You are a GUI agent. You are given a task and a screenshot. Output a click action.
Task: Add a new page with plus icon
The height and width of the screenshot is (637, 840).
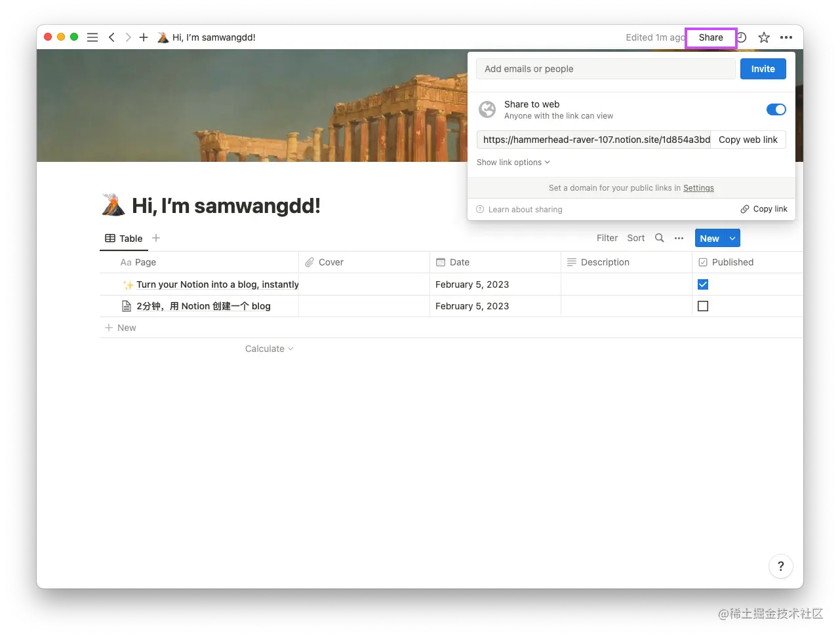point(144,37)
